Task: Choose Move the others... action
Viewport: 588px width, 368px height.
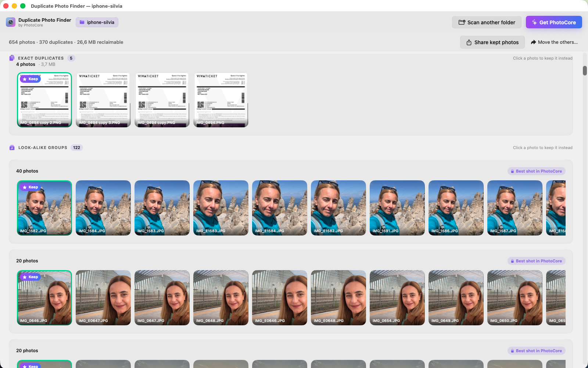Action: [x=554, y=42]
